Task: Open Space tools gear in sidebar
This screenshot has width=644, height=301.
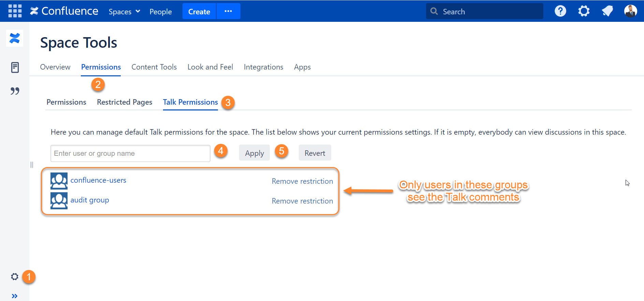Action: click(15, 276)
